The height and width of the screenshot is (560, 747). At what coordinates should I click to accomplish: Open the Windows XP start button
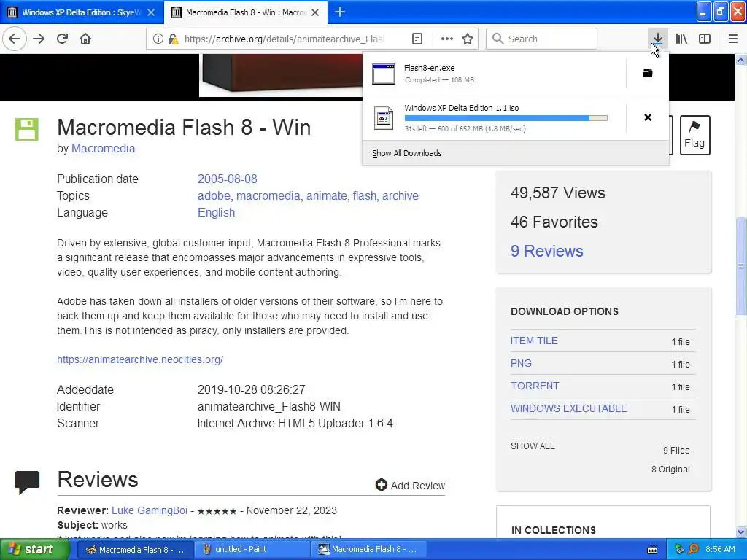(34, 550)
